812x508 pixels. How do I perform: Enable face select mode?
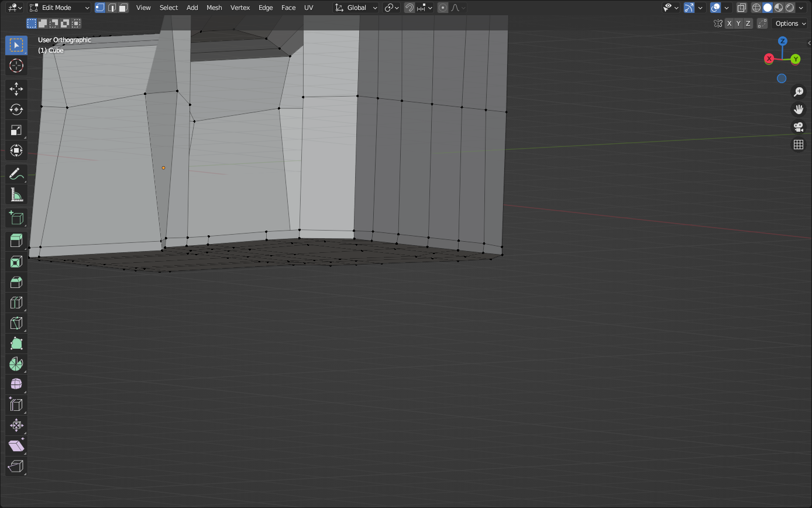click(x=122, y=8)
